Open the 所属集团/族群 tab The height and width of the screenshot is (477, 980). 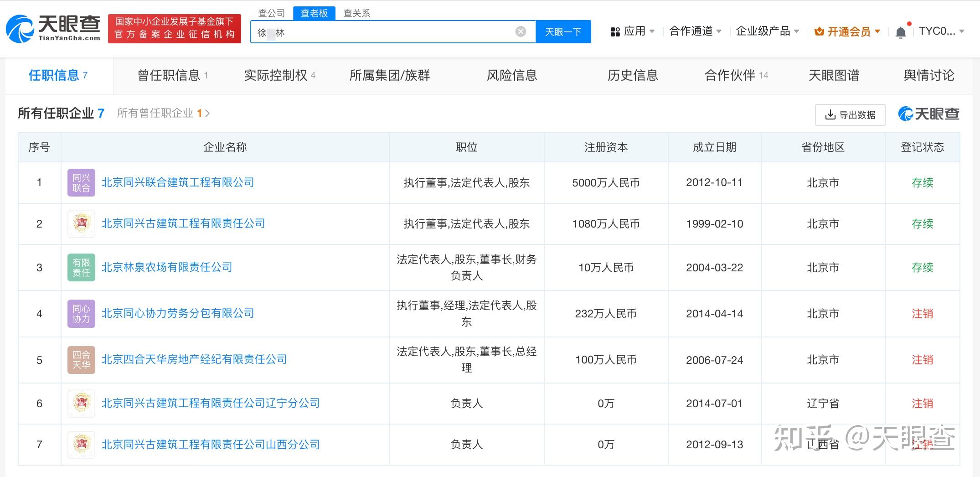coord(390,75)
